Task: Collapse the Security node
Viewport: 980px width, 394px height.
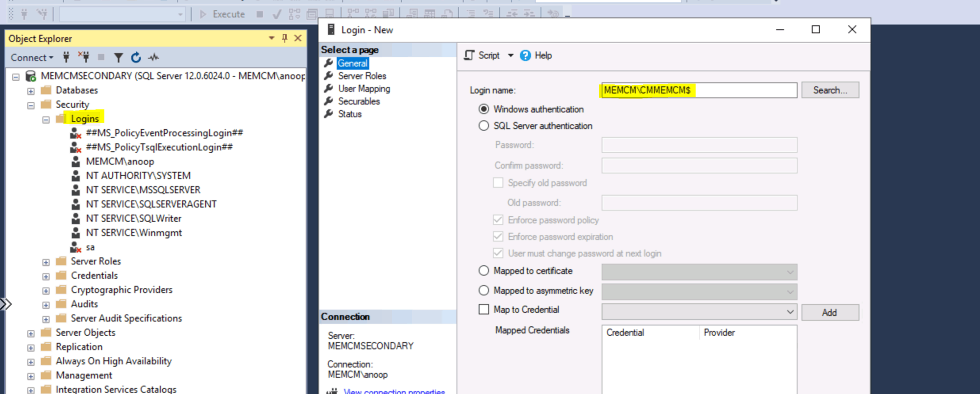Action: [31, 105]
